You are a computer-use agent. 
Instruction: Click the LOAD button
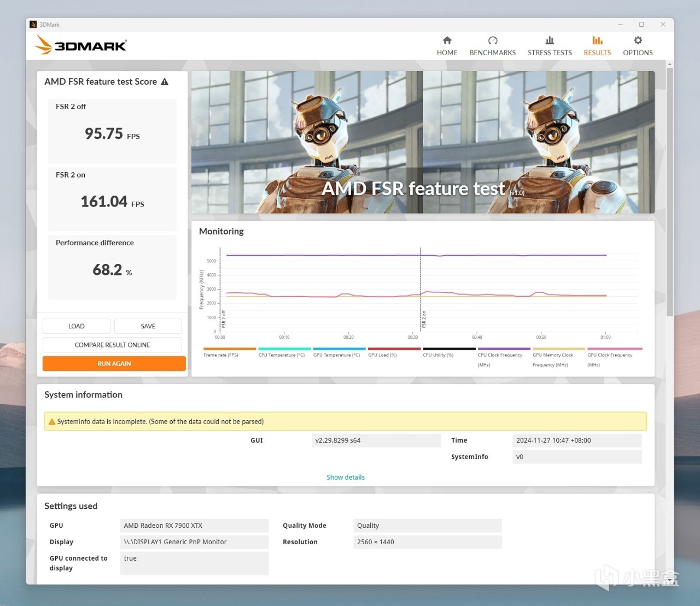tap(77, 326)
